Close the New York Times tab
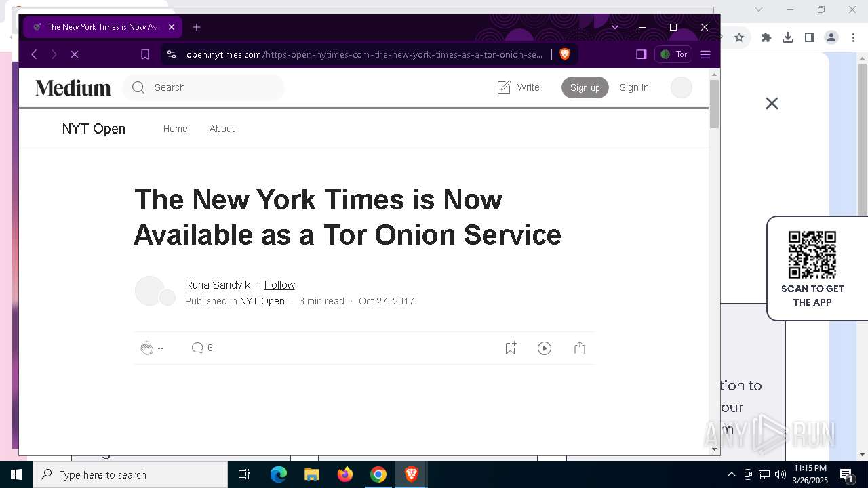This screenshot has width=868, height=488. pyautogui.click(x=172, y=27)
